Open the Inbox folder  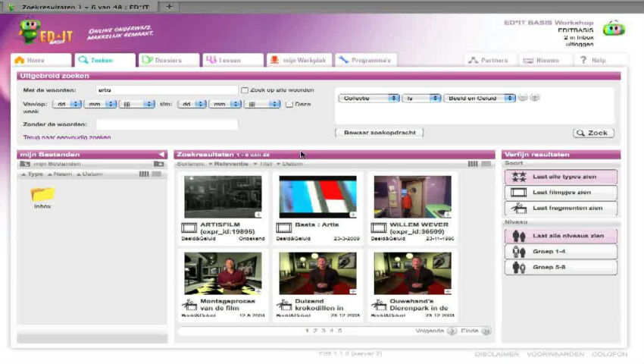click(42, 197)
